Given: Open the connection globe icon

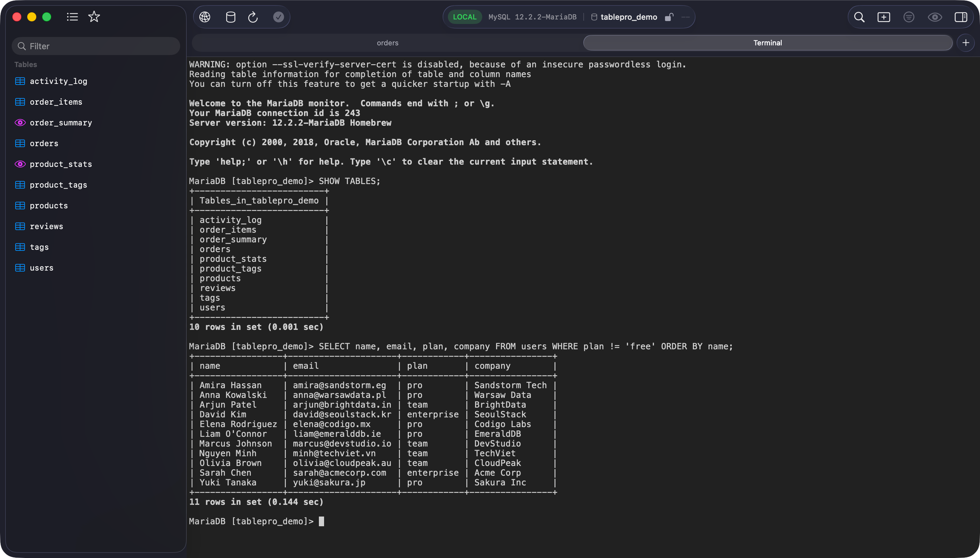Looking at the screenshot, I should tap(205, 17).
